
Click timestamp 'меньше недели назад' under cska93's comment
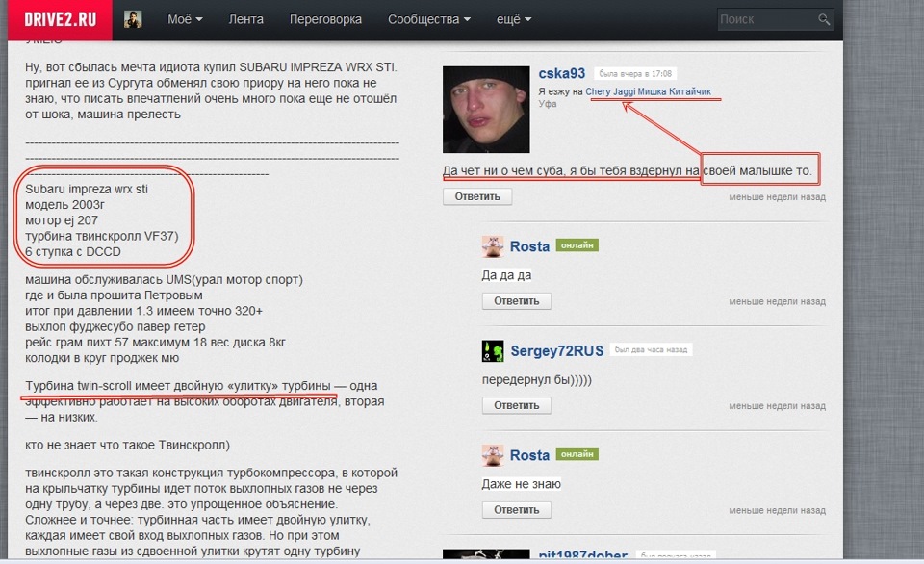777,197
